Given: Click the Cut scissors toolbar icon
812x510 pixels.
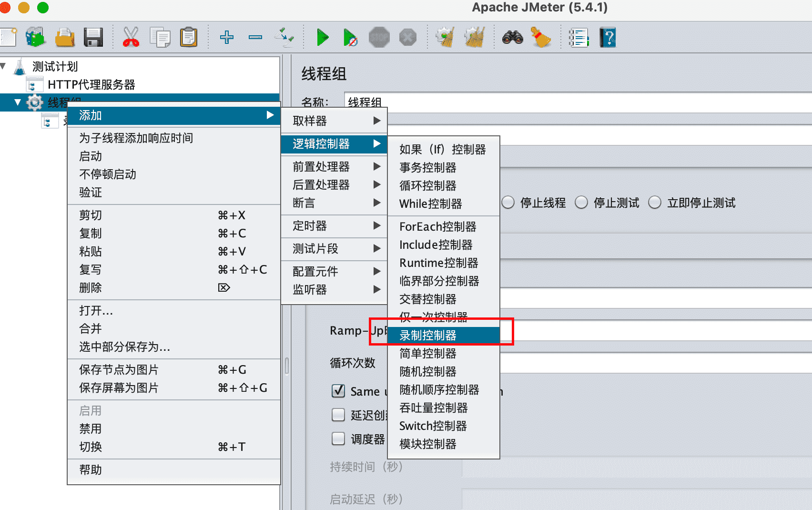Looking at the screenshot, I should [131, 37].
